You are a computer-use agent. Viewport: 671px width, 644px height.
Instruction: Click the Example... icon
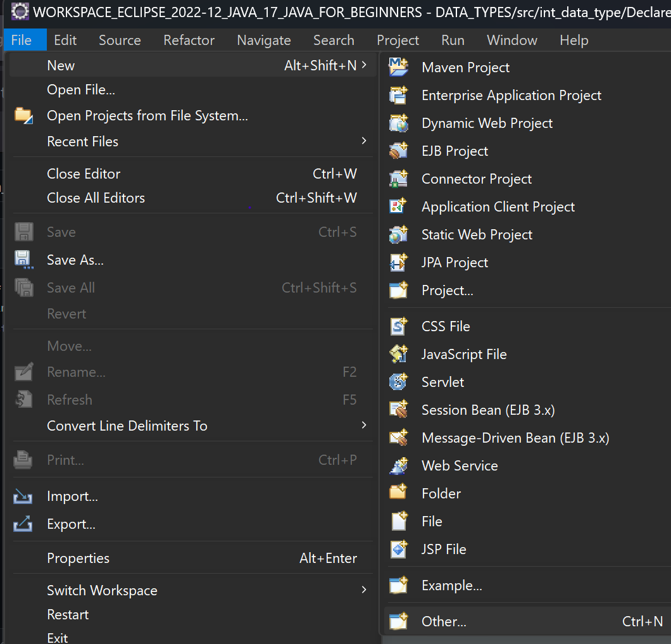point(398,585)
